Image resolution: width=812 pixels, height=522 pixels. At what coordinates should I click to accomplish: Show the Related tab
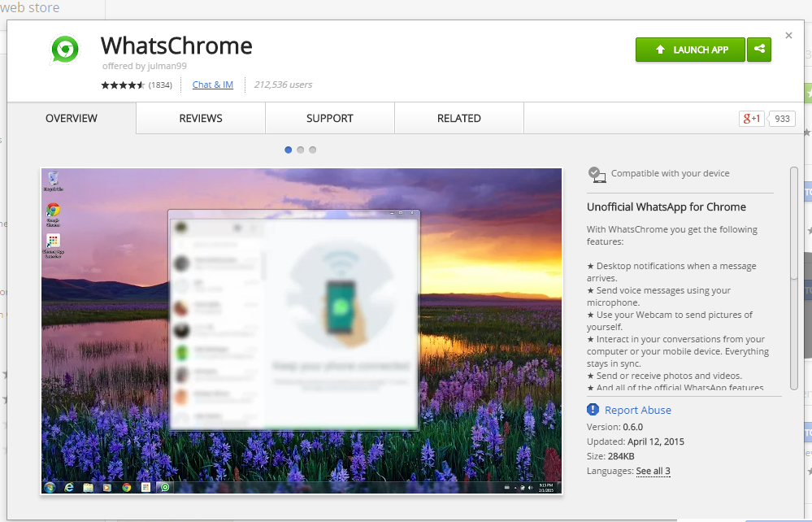point(458,118)
